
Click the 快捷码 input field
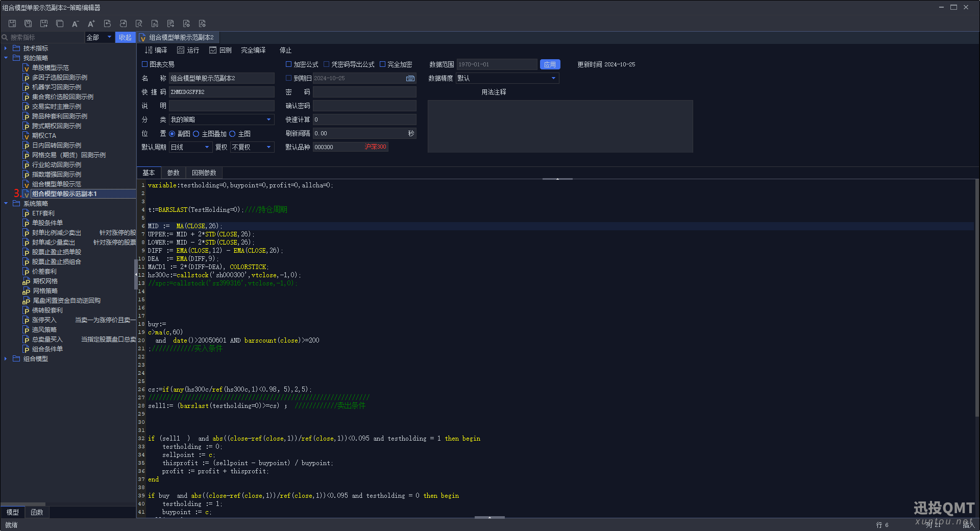pyautogui.click(x=222, y=92)
